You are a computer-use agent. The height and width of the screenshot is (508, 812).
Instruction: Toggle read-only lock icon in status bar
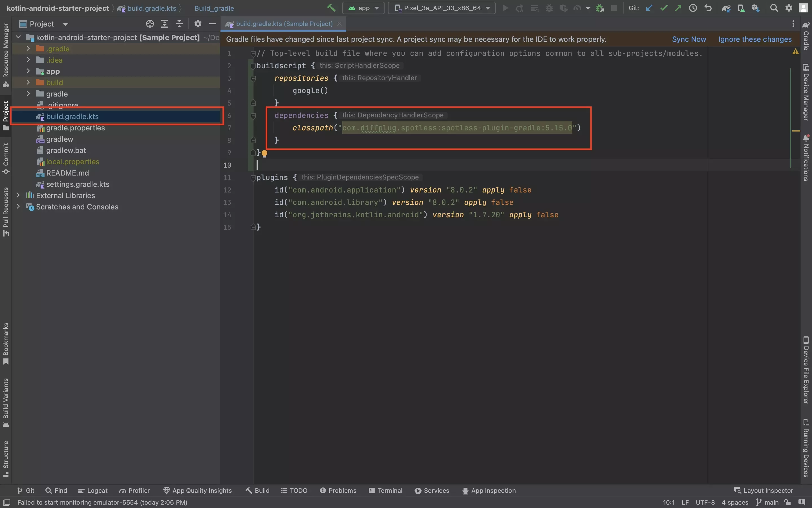(787, 502)
